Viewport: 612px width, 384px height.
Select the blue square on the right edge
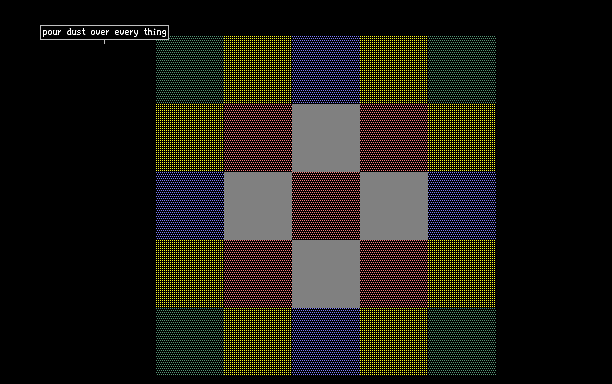click(x=462, y=206)
